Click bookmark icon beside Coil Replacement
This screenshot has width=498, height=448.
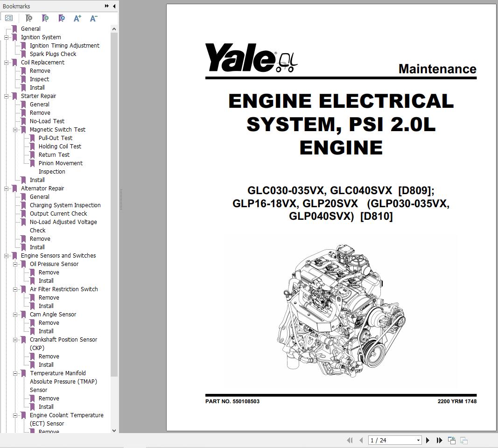[x=14, y=63]
